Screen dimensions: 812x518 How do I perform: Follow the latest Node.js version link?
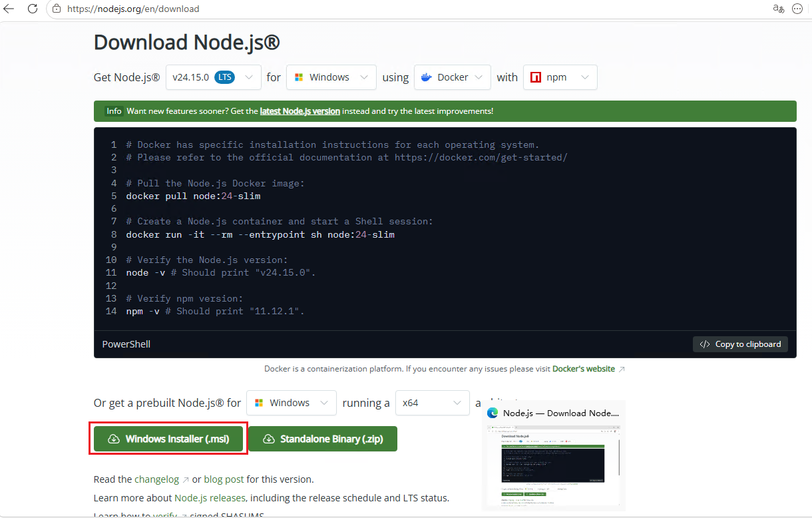[300, 111]
